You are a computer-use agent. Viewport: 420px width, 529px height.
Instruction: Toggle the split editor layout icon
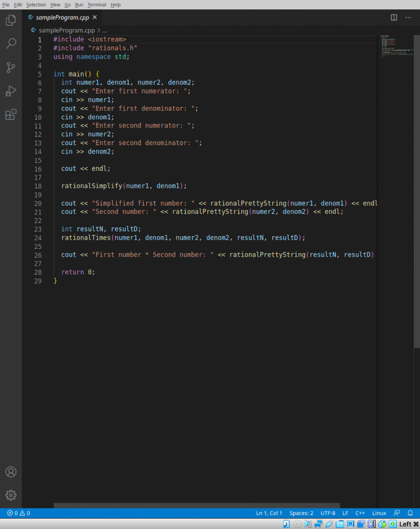[x=394, y=17]
